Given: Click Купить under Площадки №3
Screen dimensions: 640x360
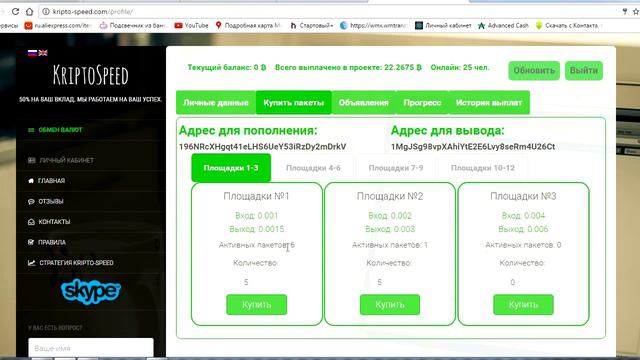Looking at the screenshot, I should click(523, 304).
